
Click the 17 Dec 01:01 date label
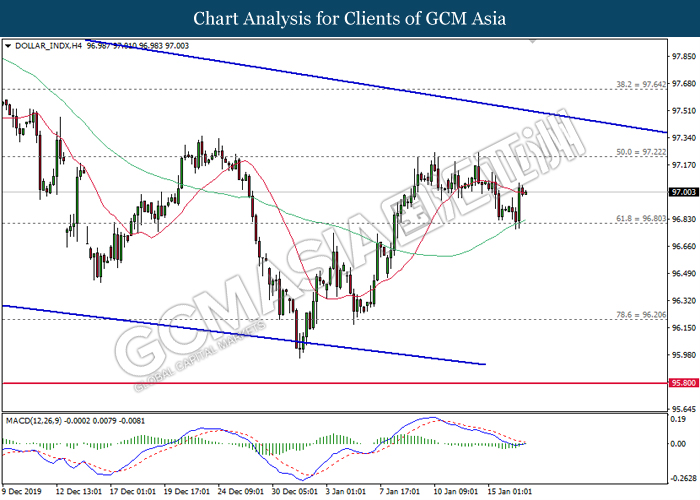tap(133, 491)
